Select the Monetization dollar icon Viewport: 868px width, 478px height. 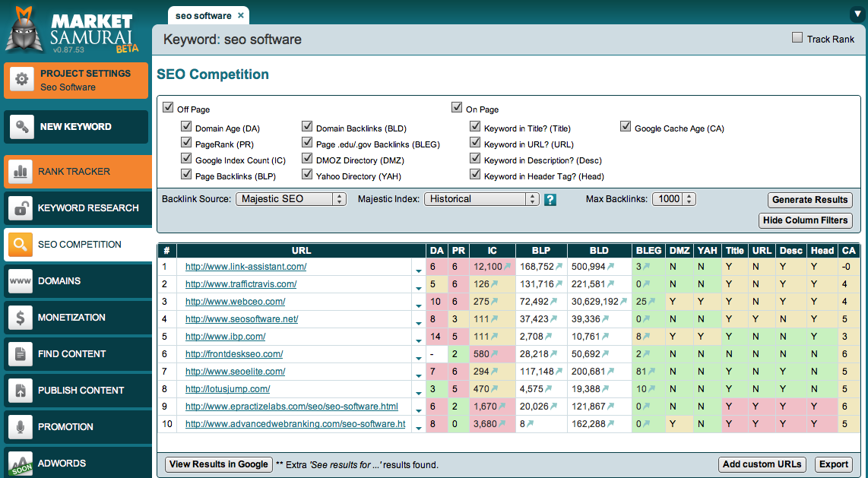19,318
